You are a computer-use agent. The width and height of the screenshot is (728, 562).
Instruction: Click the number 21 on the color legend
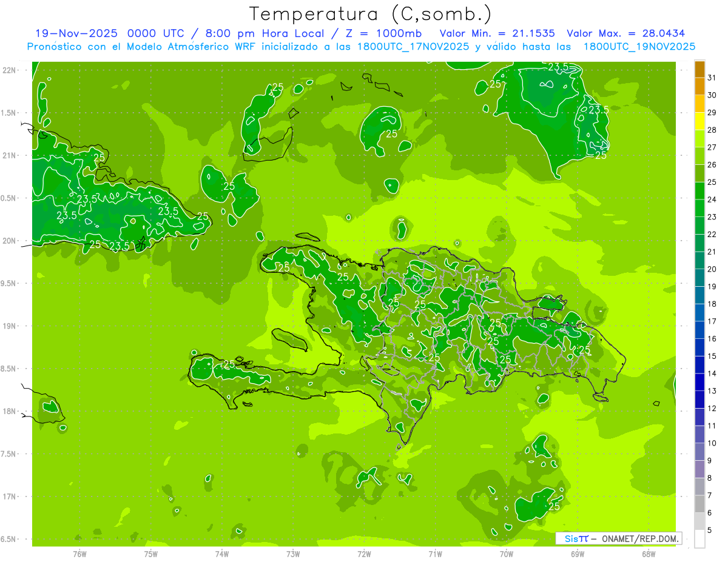(x=712, y=252)
